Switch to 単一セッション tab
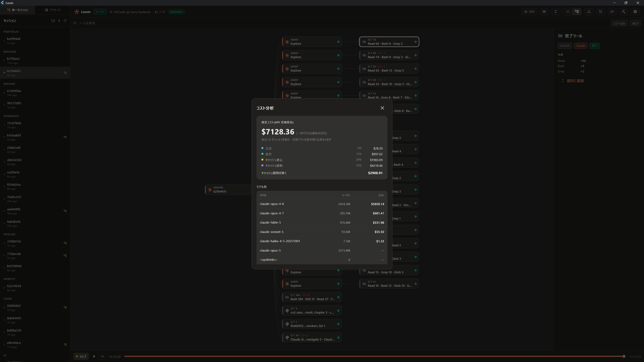 coord(17,10)
